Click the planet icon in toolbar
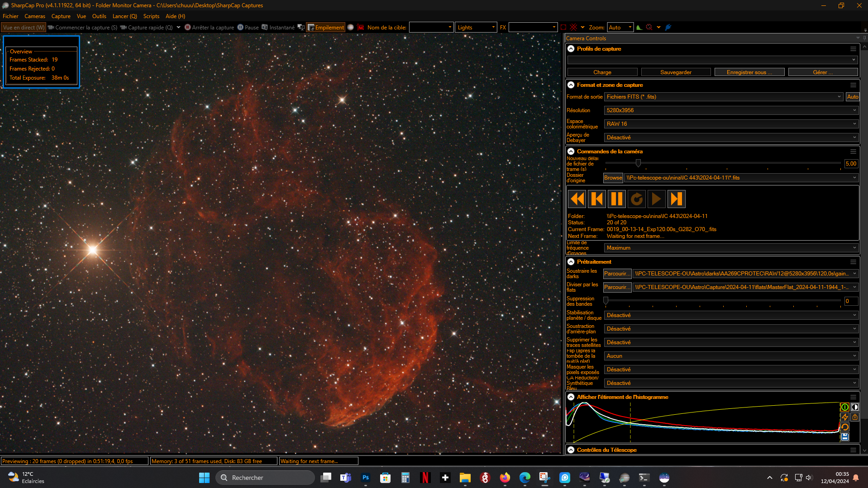This screenshot has width=868, height=488. coord(350,28)
